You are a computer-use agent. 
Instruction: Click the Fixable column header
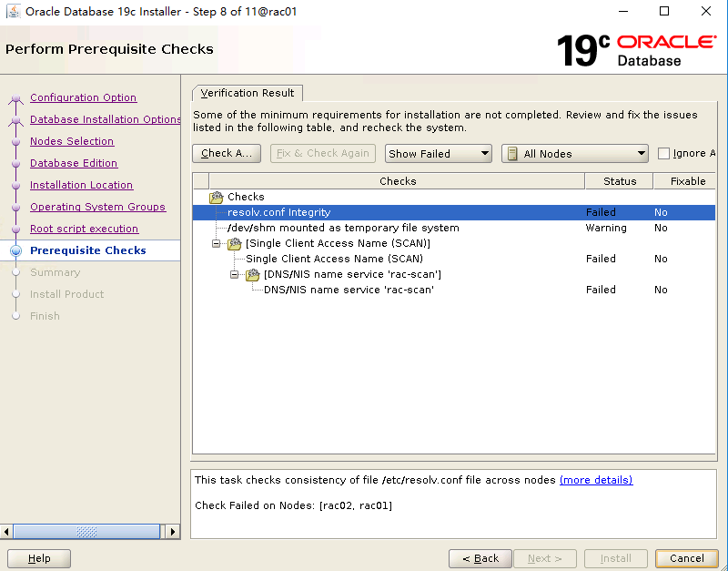click(x=685, y=181)
